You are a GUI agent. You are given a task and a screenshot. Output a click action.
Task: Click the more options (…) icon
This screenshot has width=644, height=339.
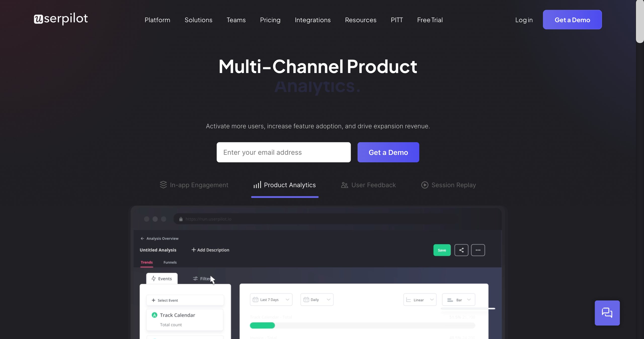(477, 250)
